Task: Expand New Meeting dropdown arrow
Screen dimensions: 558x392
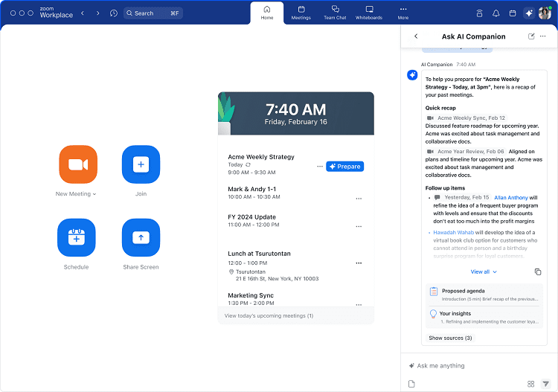Action: coord(94,194)
